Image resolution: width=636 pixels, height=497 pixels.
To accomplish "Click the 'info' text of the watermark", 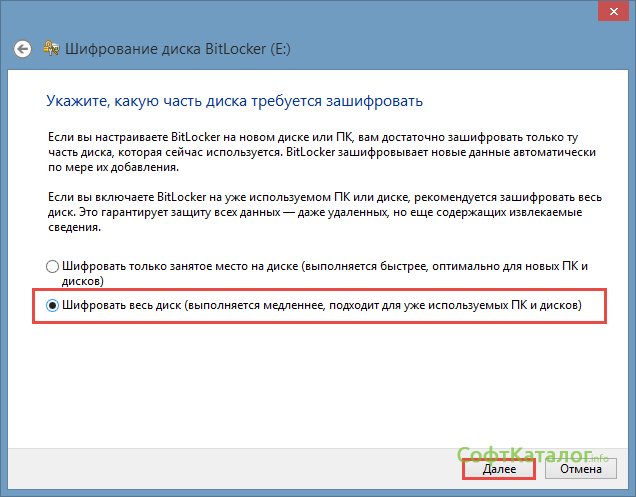I will point(598,460).
